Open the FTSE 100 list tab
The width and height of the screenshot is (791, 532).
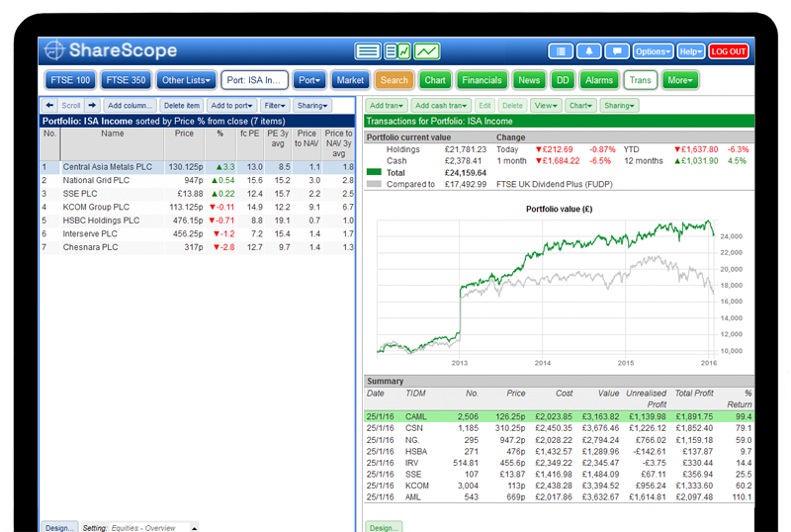(x=70, y=80)
